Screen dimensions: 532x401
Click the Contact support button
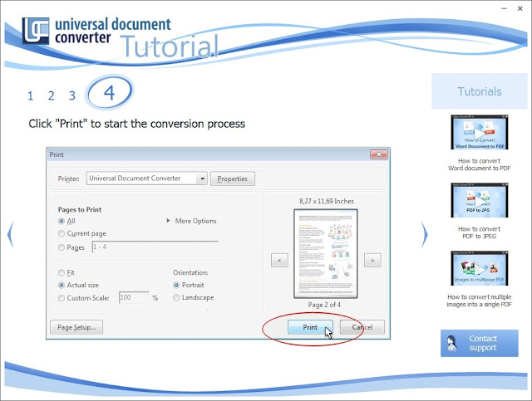click(480, 343)
